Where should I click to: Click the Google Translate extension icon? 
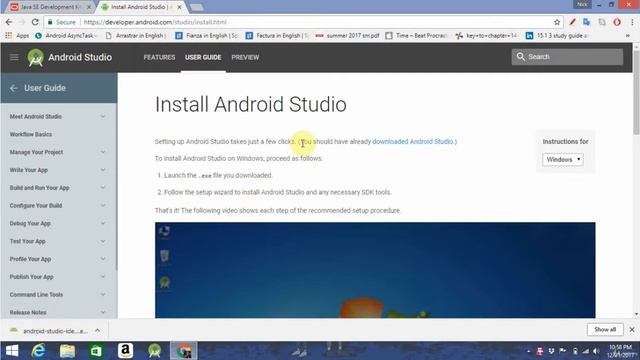587,22
